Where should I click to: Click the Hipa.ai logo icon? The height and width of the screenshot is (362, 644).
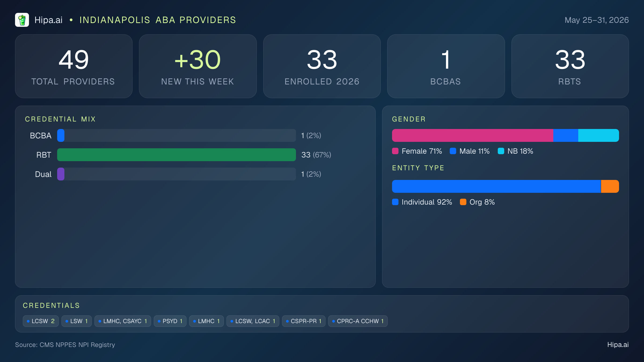point(22,20)
